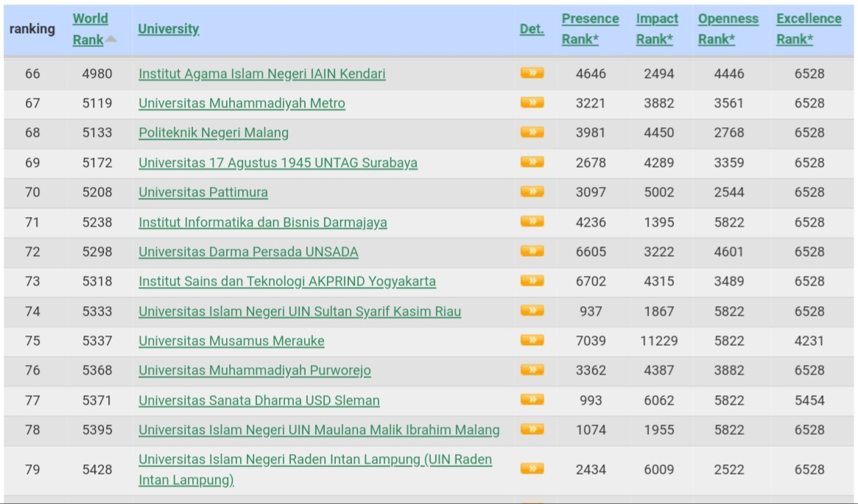Select impact rank value 5002
The width and height of the screenshot is (858, 504).
[x=659, y=192]
